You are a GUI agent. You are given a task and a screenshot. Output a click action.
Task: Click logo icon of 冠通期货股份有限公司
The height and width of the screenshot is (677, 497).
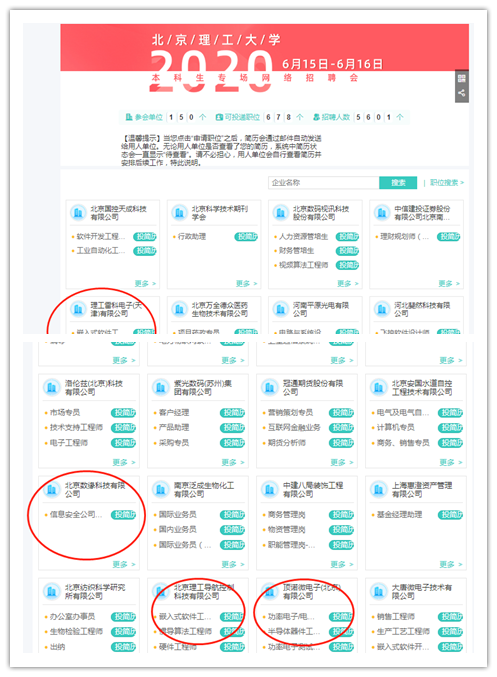pos(270,387)
